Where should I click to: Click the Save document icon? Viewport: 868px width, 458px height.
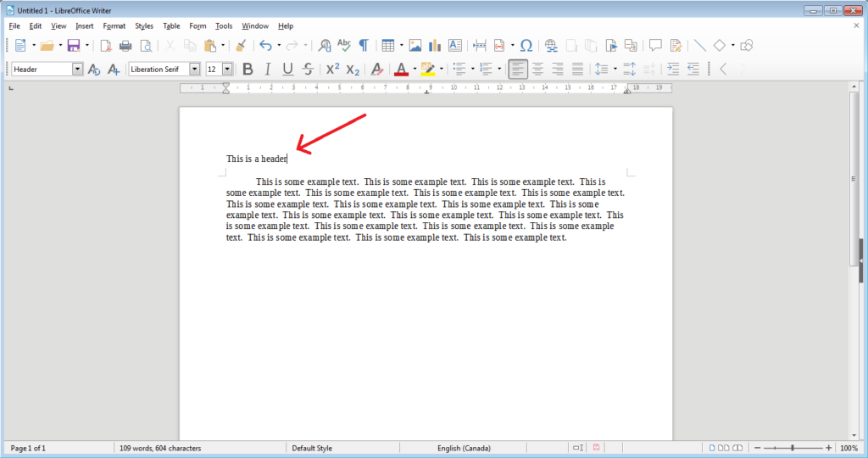point(73,45)
